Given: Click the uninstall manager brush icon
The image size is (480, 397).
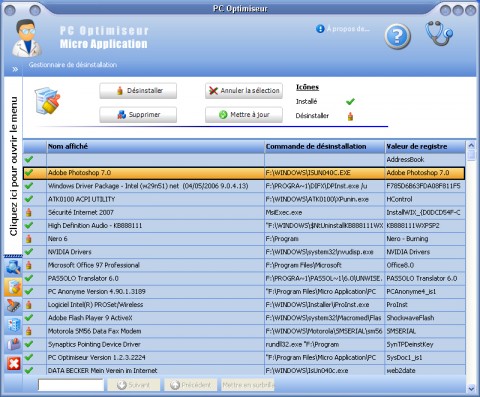Looking at the screenshot, I should pos(47,101).
